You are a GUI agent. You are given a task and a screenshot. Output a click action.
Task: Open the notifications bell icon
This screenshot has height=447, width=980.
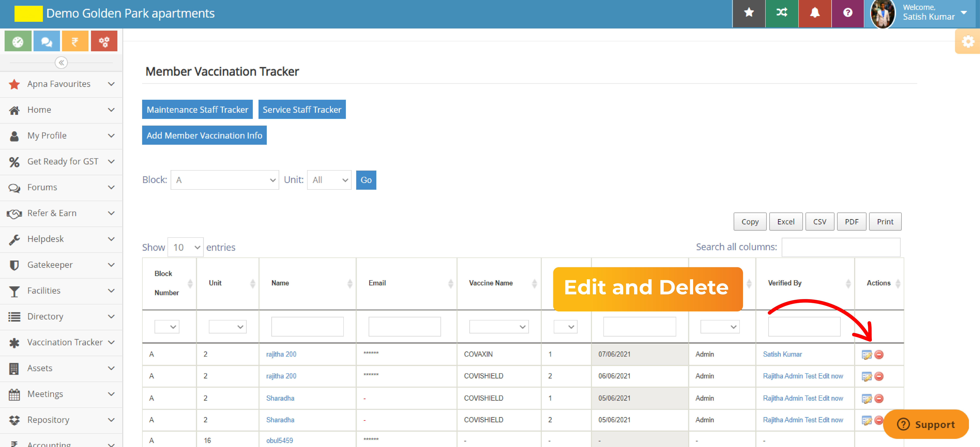815,13
